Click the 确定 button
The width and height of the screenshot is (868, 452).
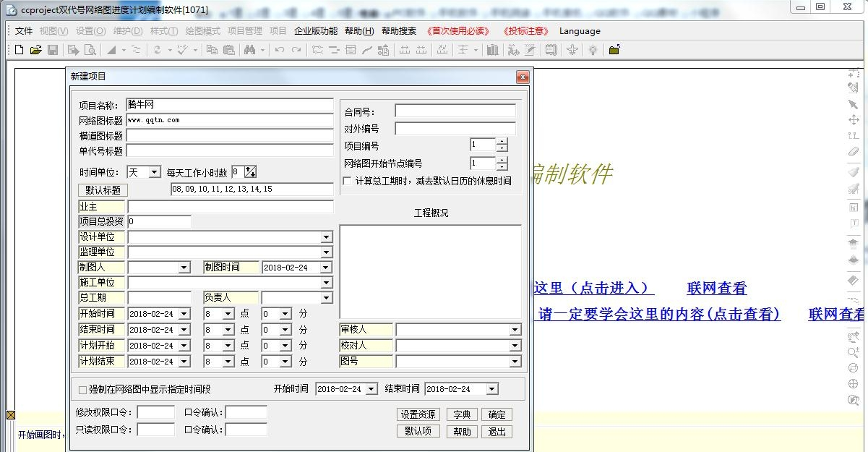coord(497,414)
